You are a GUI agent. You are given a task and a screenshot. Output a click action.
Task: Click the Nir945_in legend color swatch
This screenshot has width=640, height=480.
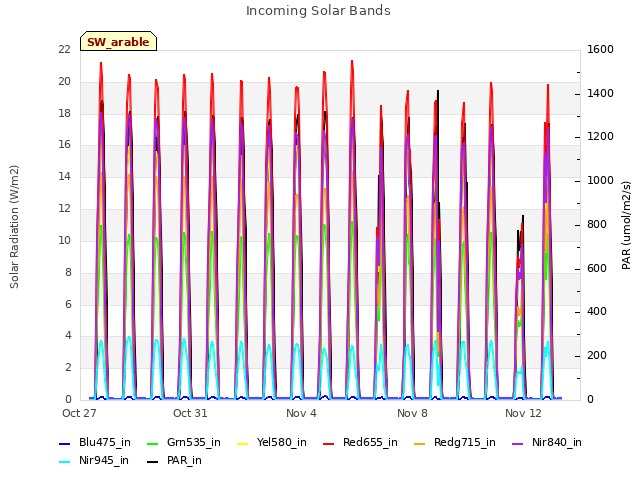coord(65,462)
